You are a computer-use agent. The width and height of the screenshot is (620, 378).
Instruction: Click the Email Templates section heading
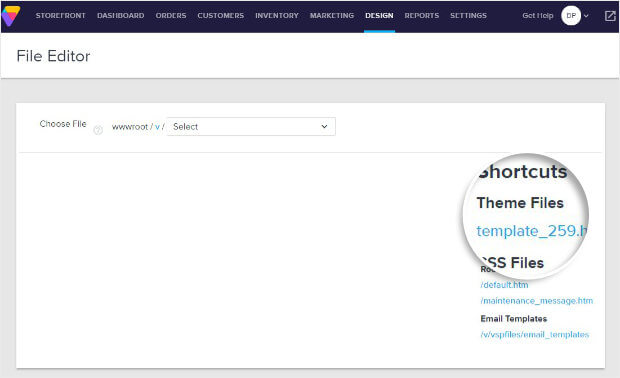pyautogui.click(x=514, y=319)
